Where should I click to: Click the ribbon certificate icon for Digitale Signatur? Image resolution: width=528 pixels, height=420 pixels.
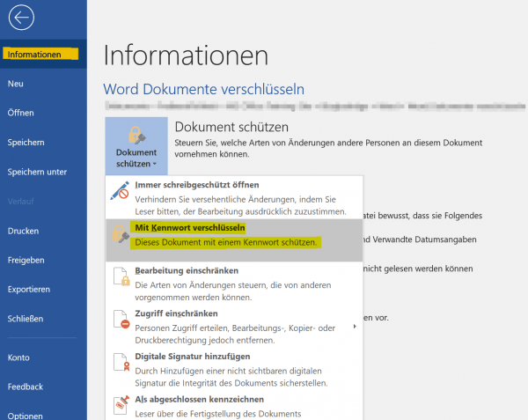121,362
